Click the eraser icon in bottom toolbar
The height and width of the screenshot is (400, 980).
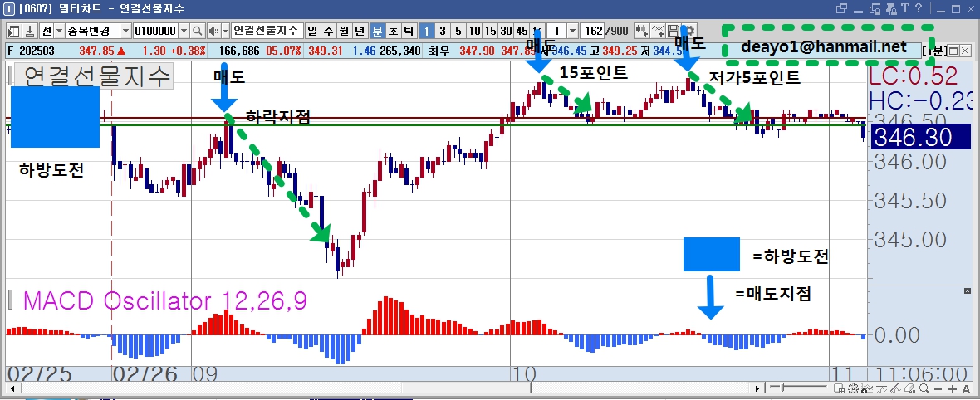coord(909,388)
